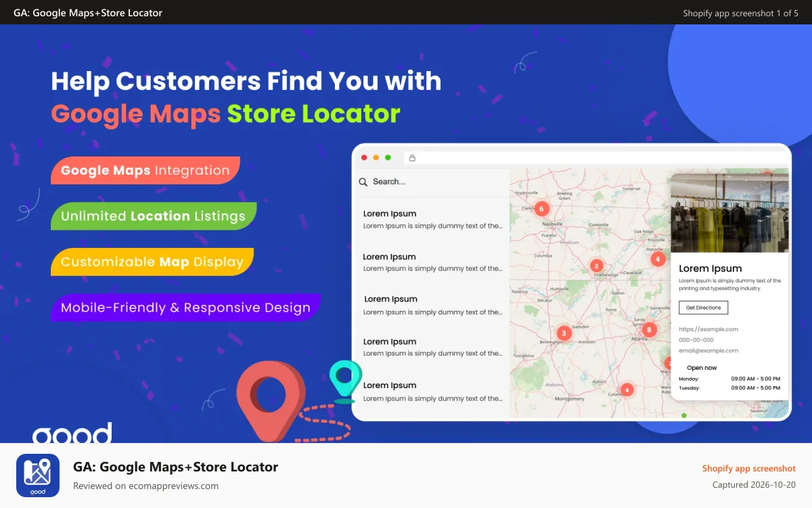
Task: Click the Customizable Map Display pill
Action: tap(152, 262)
